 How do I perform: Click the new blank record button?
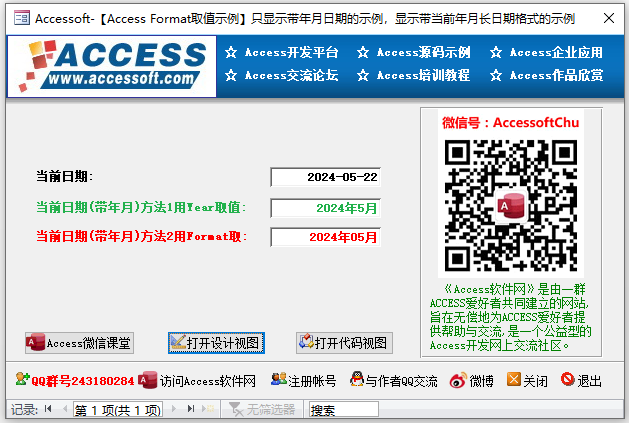[x=208, y=409]
